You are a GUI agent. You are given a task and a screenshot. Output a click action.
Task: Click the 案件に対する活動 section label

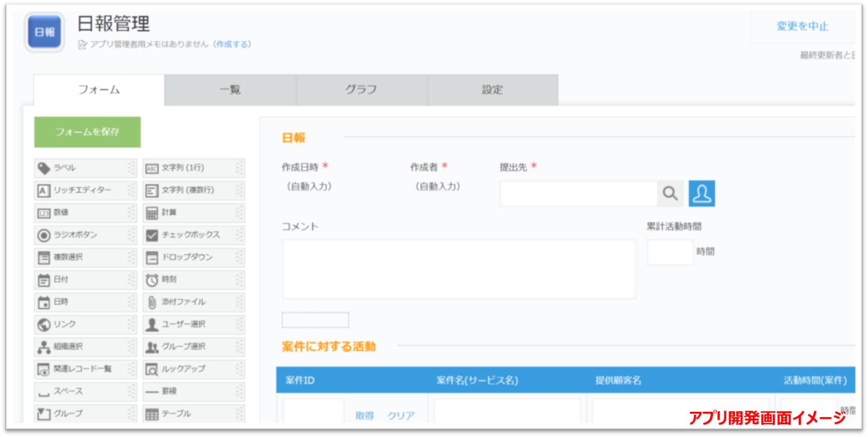click(329, 347)
